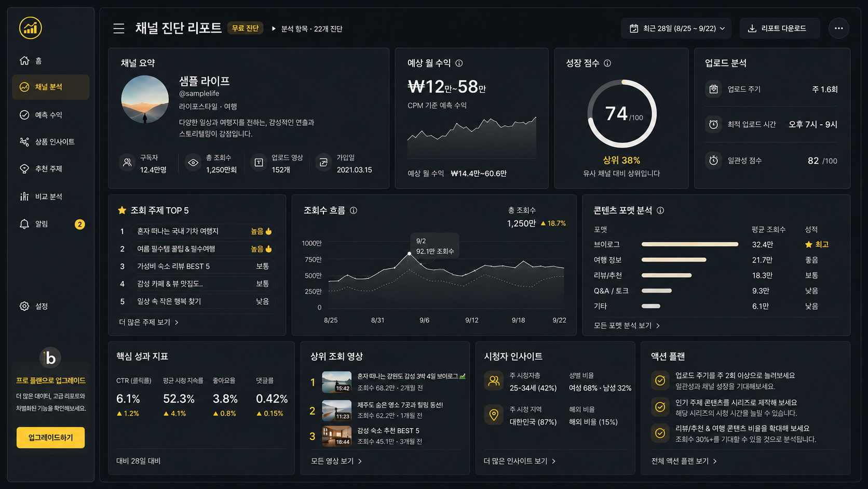
Task: Open 더 많은 주제 보기 link
Action: (x=149, y=322)
